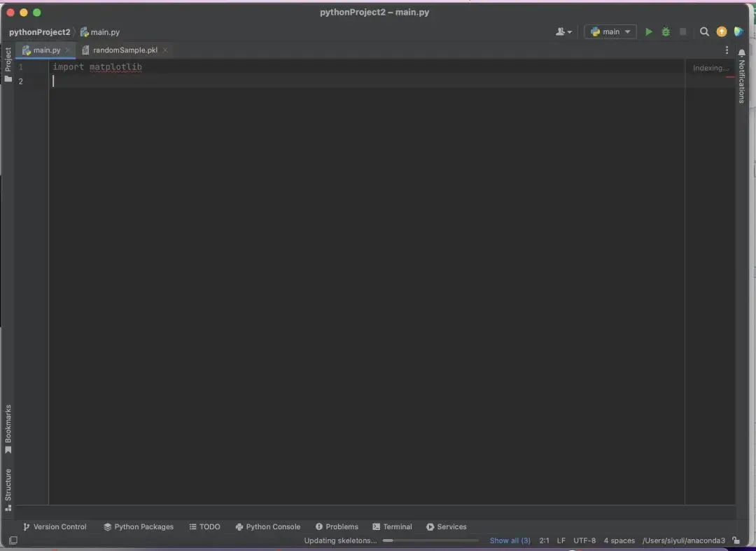
Task: Click the import keyword on line 1
Action: click(68, 67)
